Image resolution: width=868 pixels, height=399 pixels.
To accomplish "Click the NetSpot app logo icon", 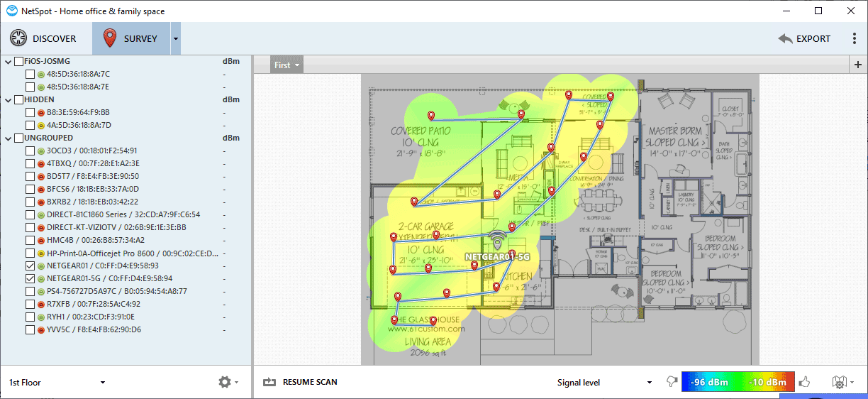I will [12, 11].
